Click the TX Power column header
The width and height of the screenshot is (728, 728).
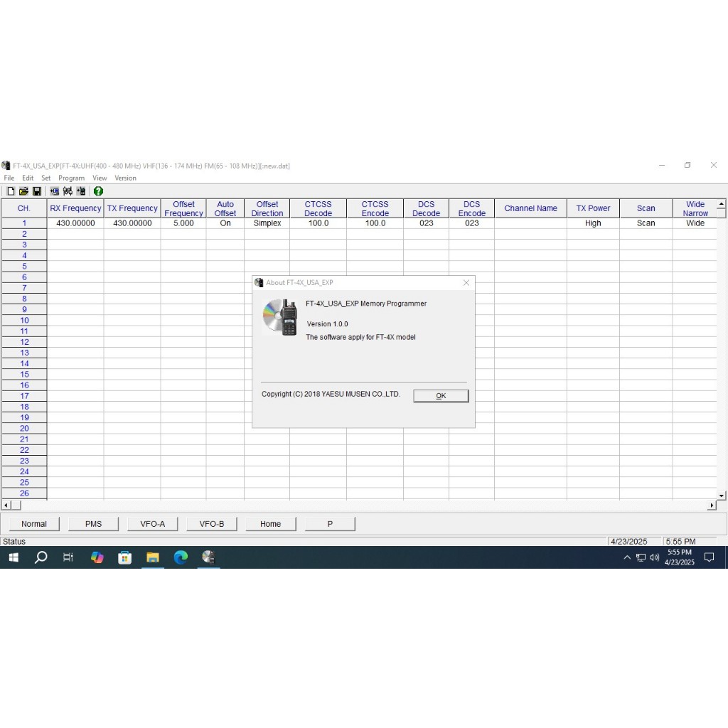point(593,208)
